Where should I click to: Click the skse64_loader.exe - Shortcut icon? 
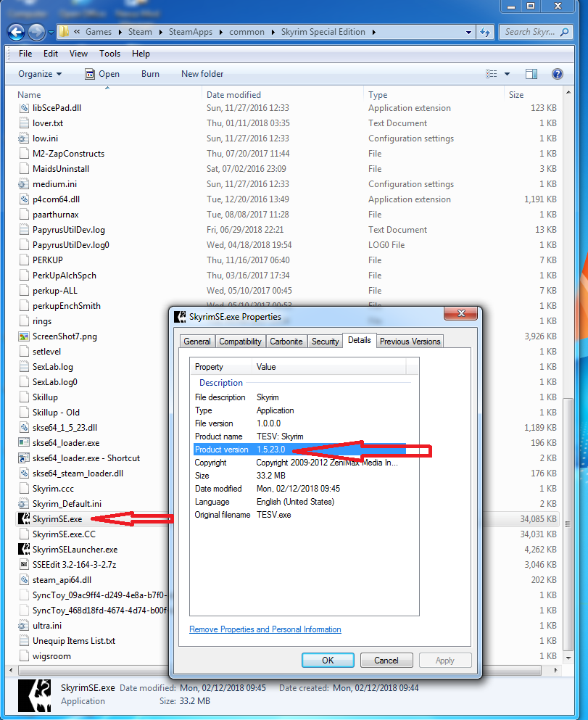24,458
